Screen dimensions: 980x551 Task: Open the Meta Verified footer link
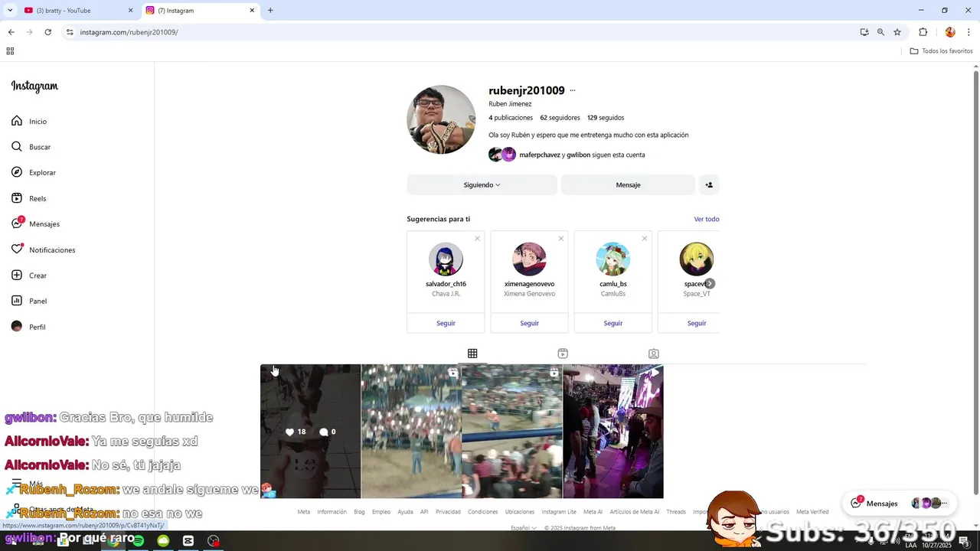point(812,512)
